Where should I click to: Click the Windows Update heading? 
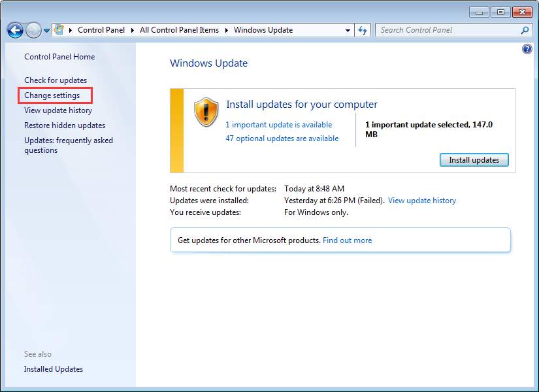(208, 63)
